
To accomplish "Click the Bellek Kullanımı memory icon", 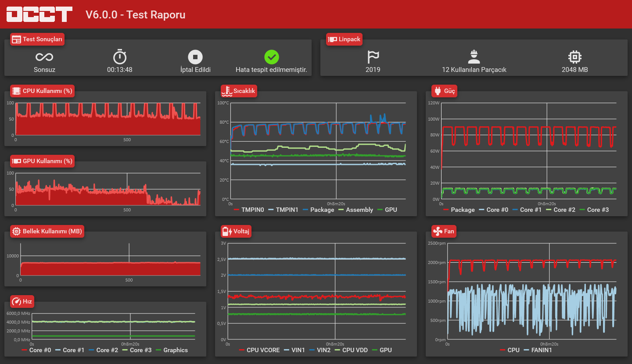I will click(16, 231).
